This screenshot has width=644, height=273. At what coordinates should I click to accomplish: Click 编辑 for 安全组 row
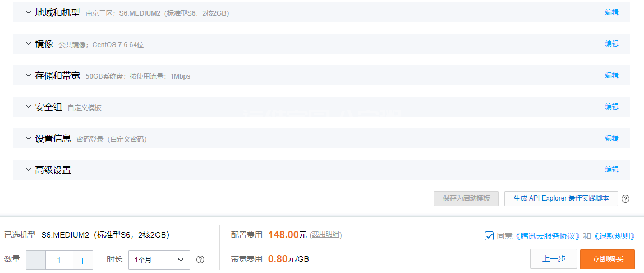tap(611, 107)
